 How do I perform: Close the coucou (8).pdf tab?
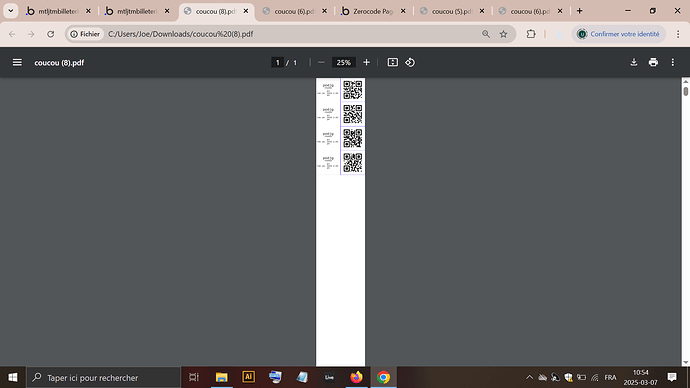[x=246, y=11]
